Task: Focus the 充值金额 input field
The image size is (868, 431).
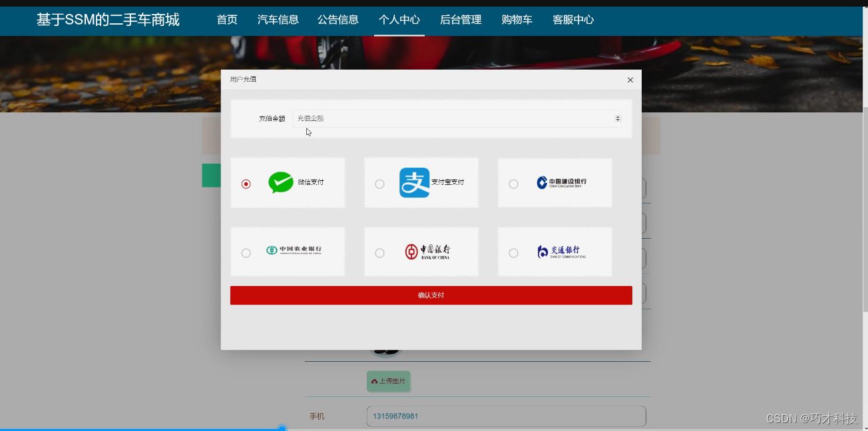Action: [457, 118]
